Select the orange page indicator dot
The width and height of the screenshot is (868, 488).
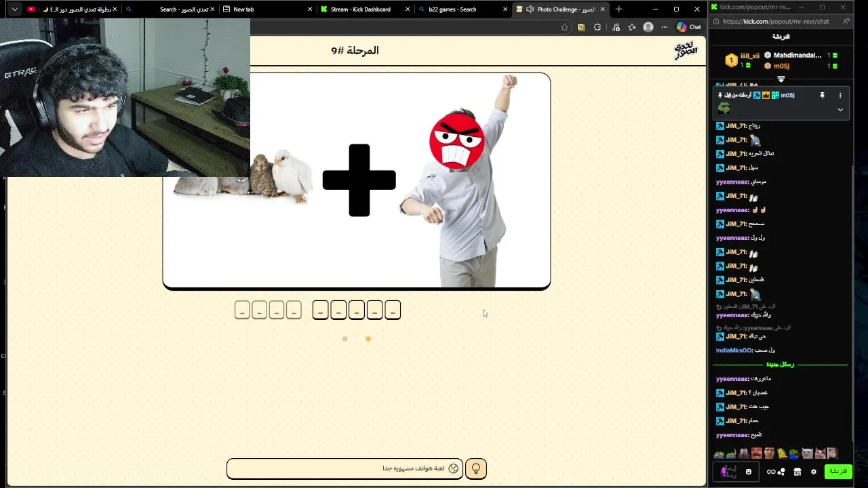368,339
